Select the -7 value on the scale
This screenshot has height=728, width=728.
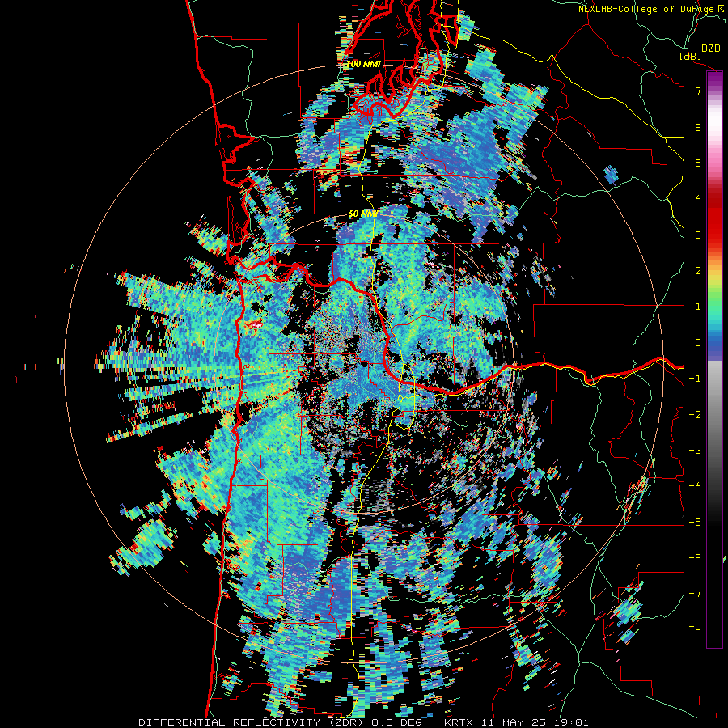[x=695, y=594]
